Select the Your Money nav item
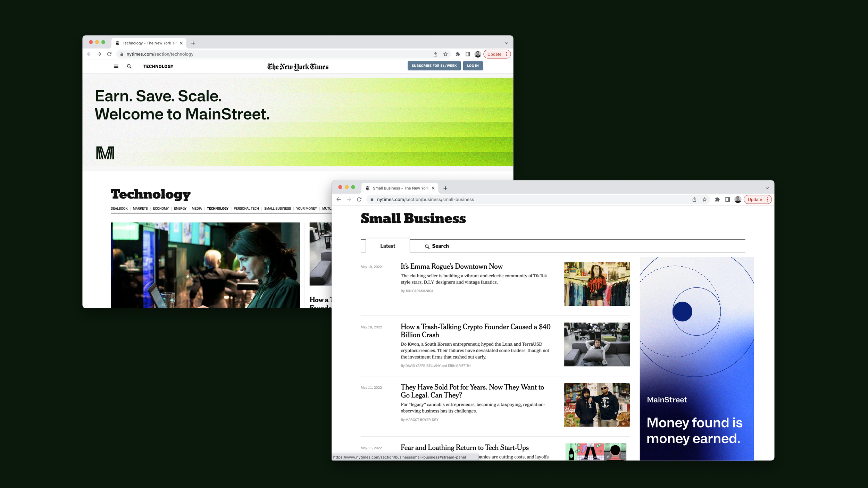 pyautogui.click(x=307, y=209)
